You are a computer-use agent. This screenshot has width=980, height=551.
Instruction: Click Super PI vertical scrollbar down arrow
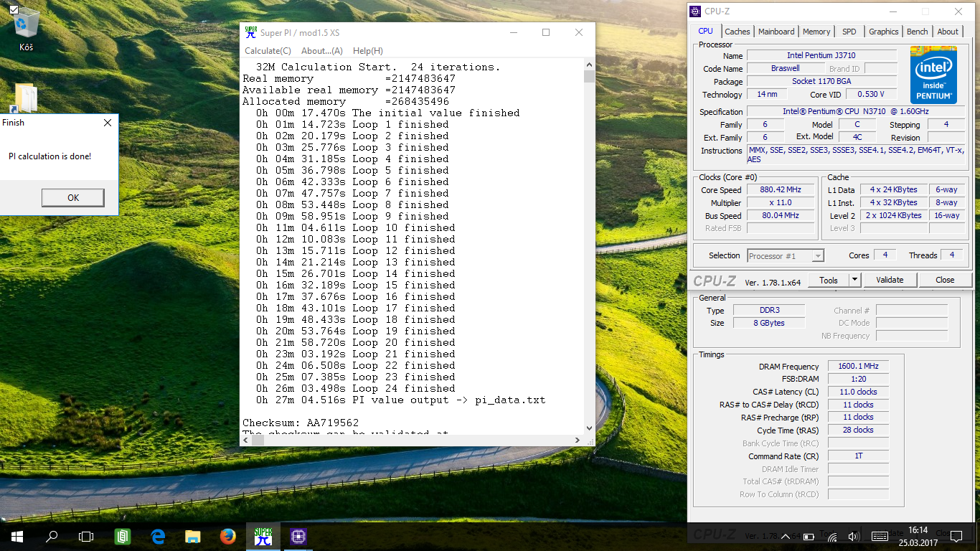point(589,428)
